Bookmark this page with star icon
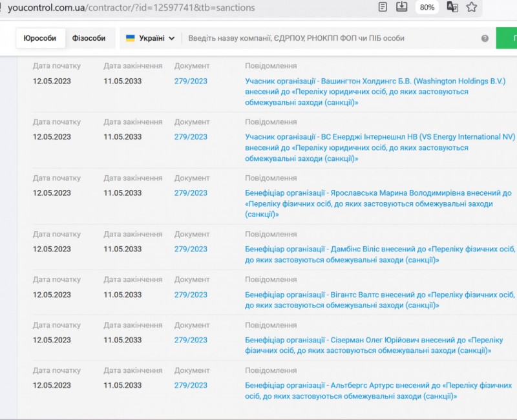This screenshot has height=420, width=517. (x=472, y=7)
